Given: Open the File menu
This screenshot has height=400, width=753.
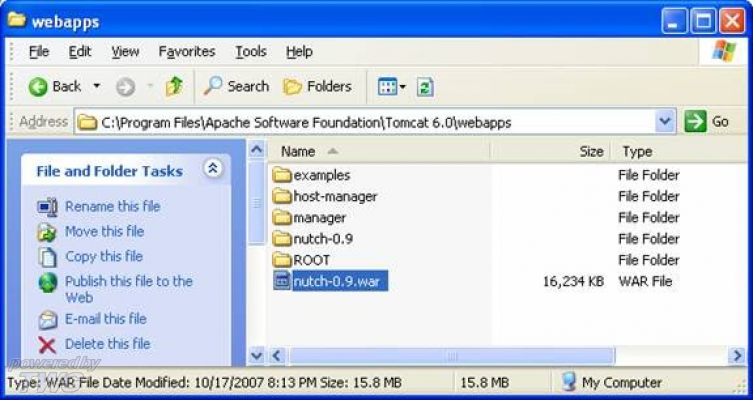Looking at the screenshot, I should [39, 51].
